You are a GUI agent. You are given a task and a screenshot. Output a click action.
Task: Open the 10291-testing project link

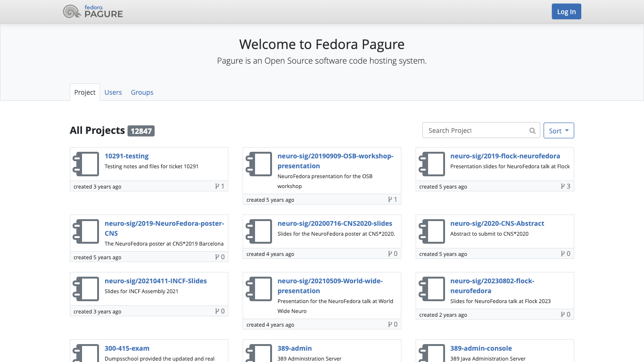pos(126,156)
